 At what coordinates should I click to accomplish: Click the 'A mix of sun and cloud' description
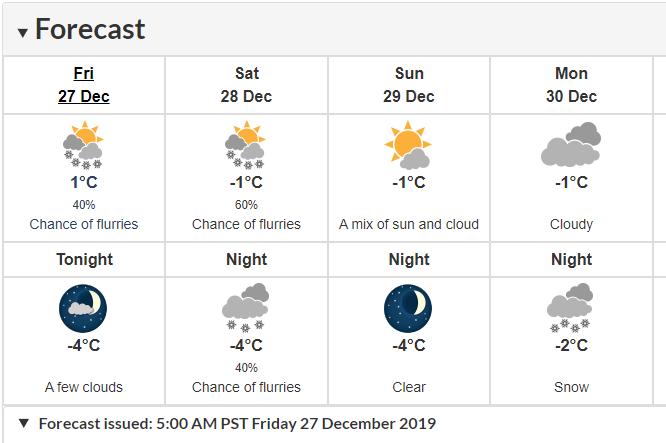click(408, 224)
